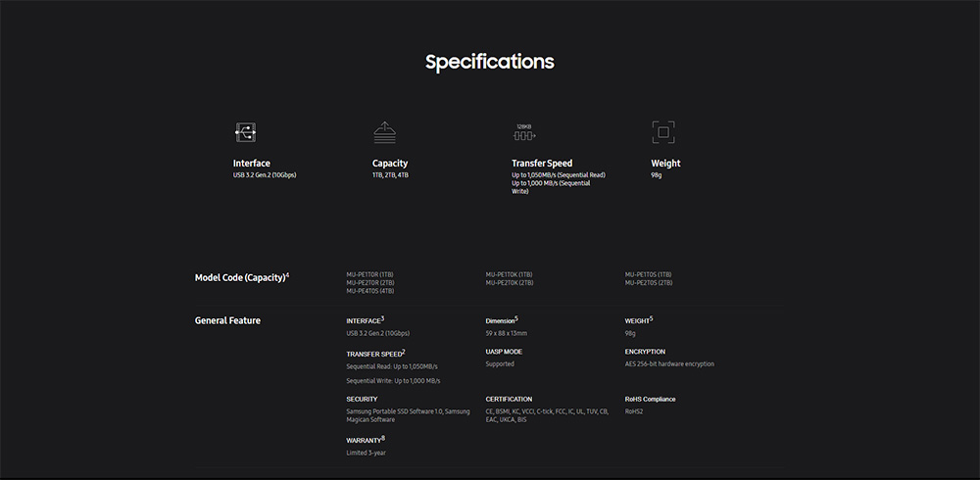
Task: Select the MU-PE4T0S (4TB) model code
Action: [370, 291]
